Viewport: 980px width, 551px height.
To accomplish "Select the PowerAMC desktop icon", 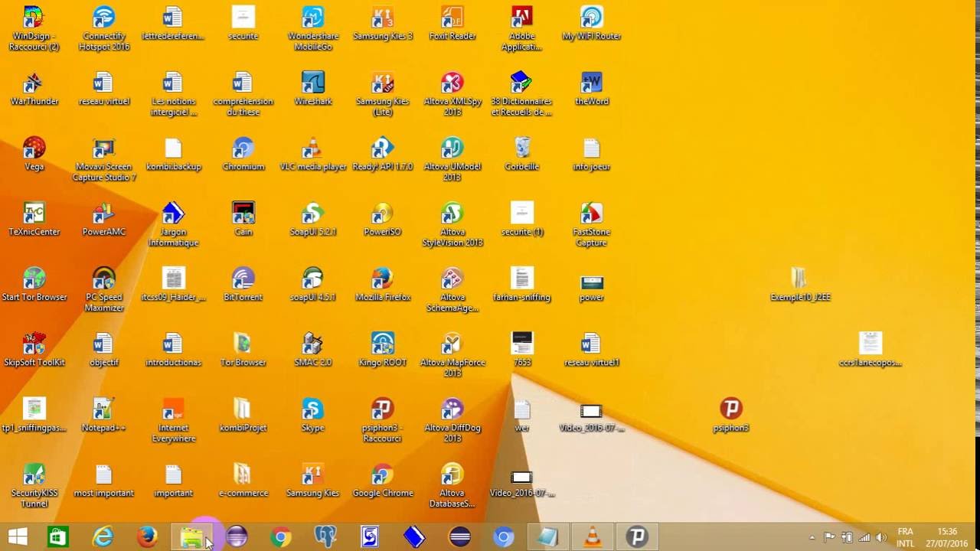I will [104, 218].
